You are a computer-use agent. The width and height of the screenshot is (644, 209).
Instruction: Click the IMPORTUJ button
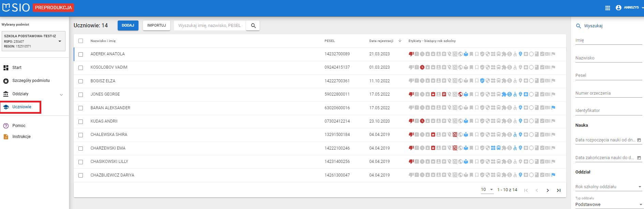click(x=157, y=26)
